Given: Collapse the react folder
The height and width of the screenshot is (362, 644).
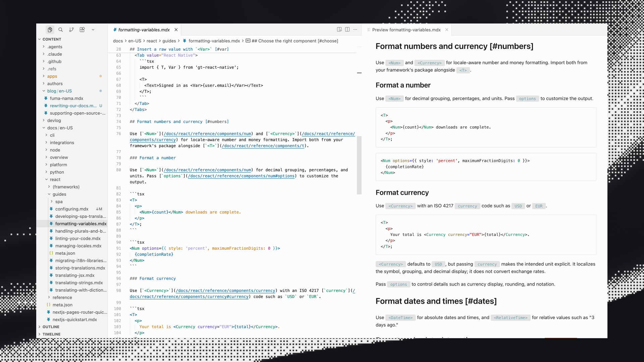Looking at the screenshot, I should (72, 180).
